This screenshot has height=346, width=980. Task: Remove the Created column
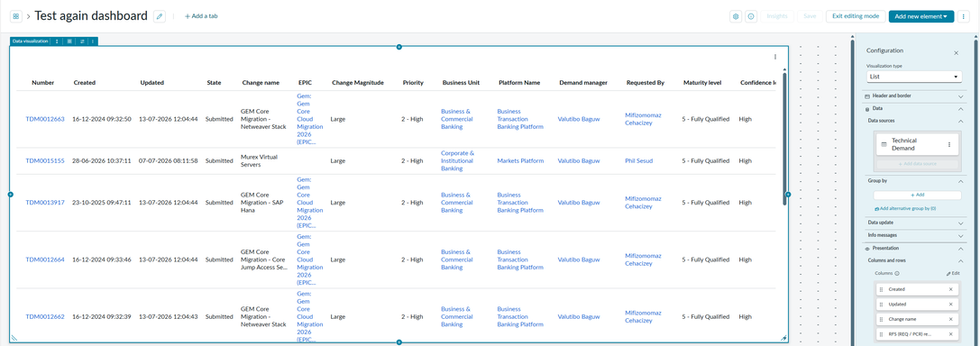point(950,289)
